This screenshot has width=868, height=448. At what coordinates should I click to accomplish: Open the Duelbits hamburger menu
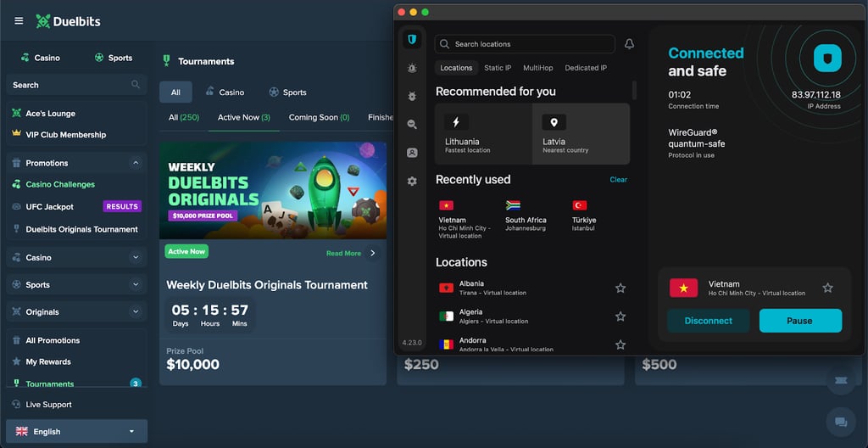click(x=19, y=21)
